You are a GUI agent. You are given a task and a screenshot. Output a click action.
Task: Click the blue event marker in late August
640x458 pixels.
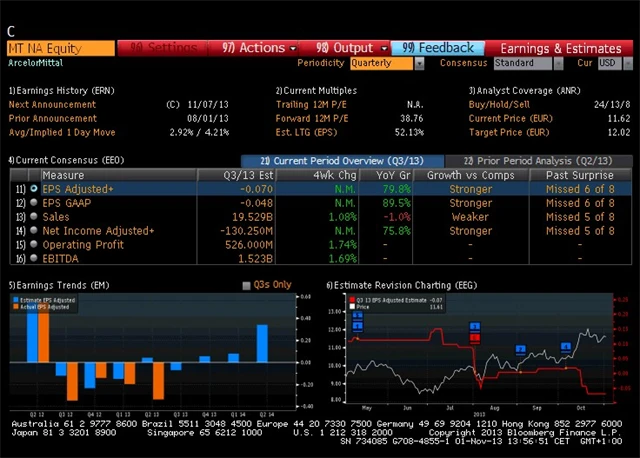(x=520, y=349)
